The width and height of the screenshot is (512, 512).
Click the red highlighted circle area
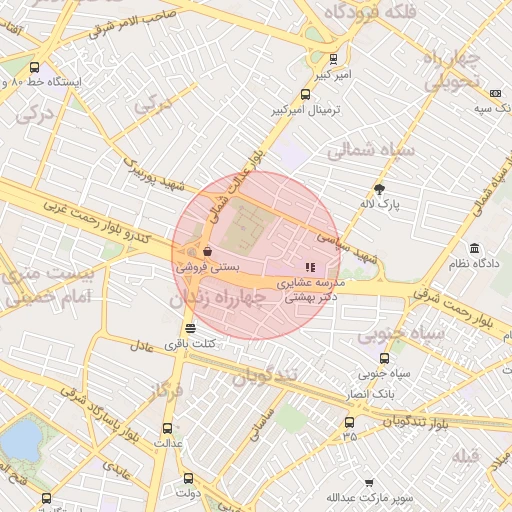pyautogui.click(x=256, y=256)
